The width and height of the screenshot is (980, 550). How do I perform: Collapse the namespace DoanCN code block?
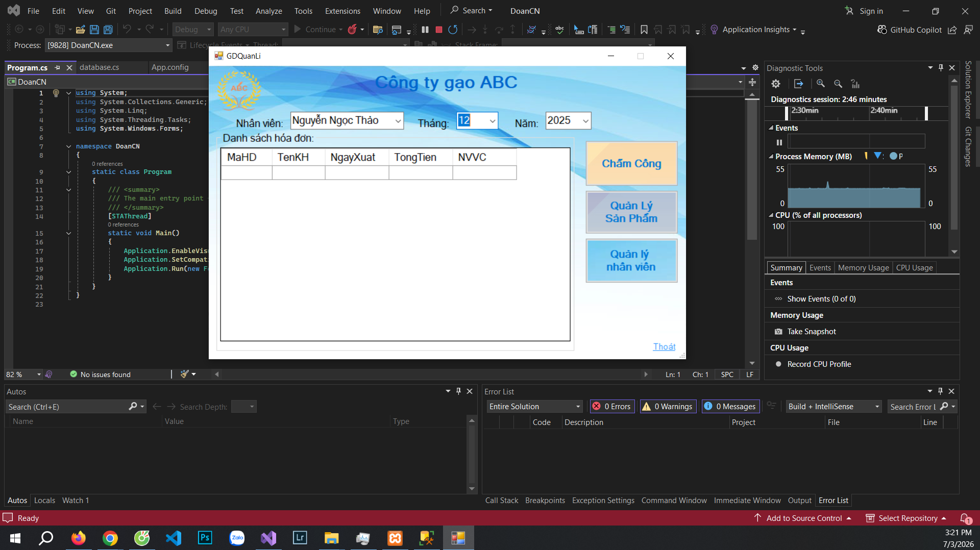pos(68,146)
